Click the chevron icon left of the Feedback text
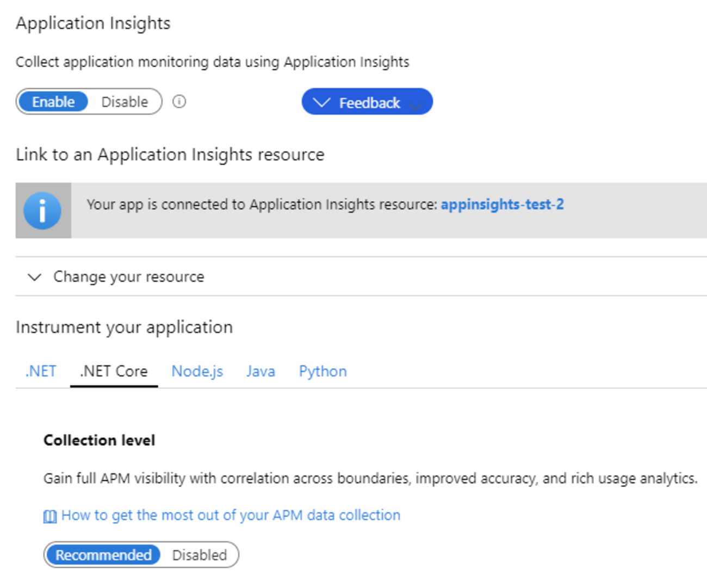This screenshot has height=588, width=707. tap(321, 102)
